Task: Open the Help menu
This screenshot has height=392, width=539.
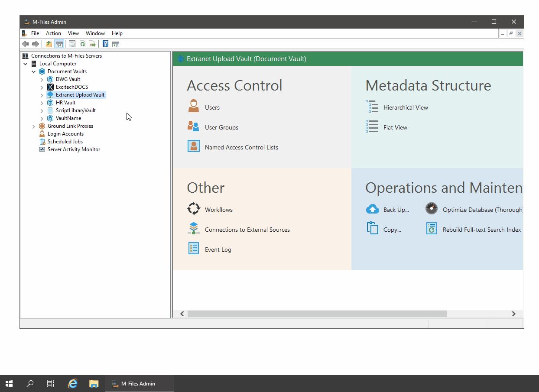Action: (117, 33)
